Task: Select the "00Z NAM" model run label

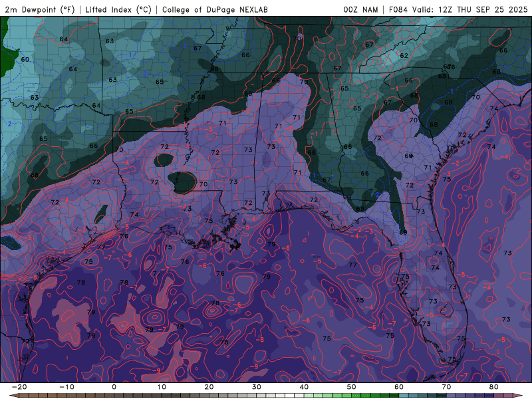Action: [360, 9]
